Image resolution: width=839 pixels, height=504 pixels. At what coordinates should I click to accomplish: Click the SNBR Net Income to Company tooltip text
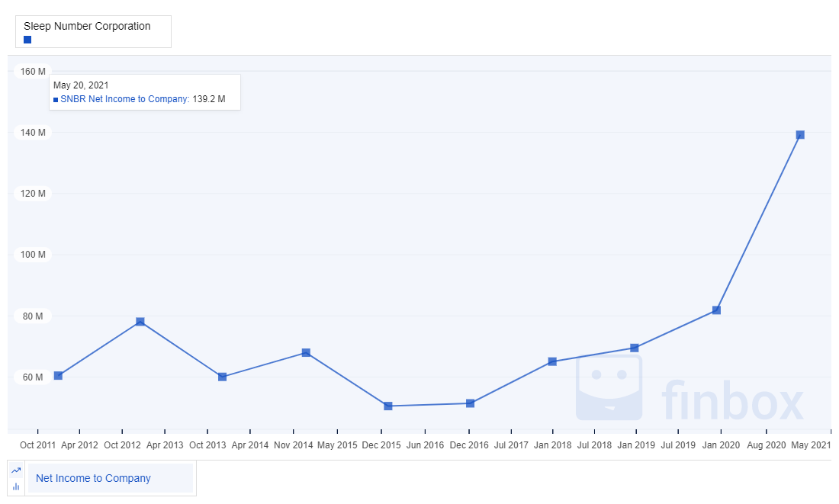pos(124,99)
